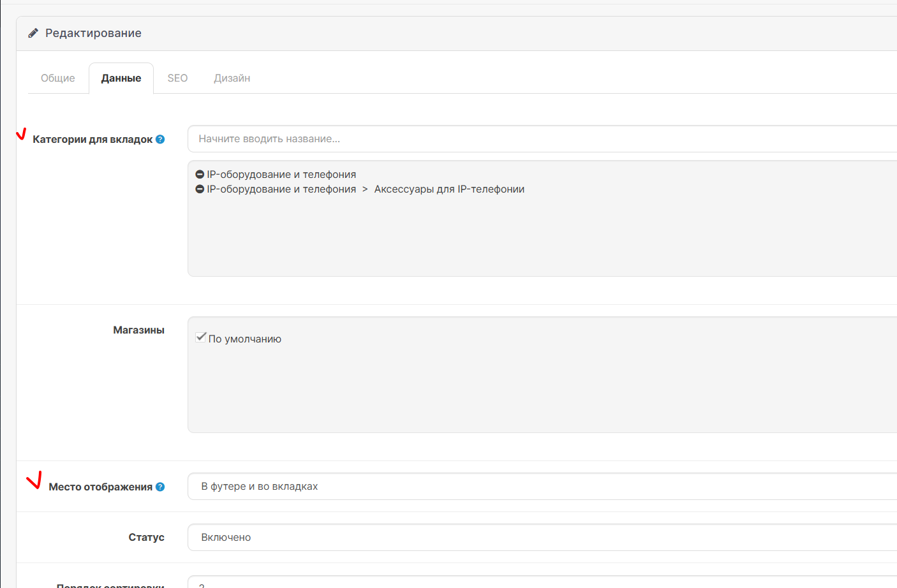
Task: Uncheck the По умолчанию store checkbox
Action: (201, 337)
